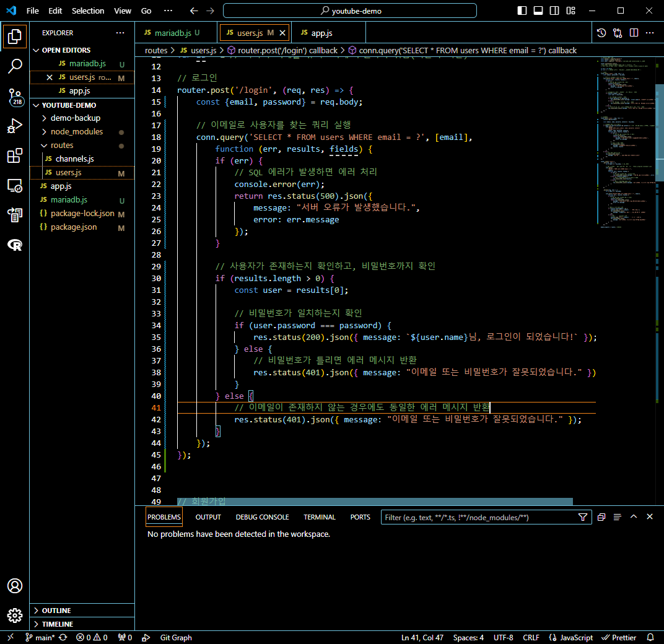Close the bottom panel
Image resolution: width=664 pixels, height=644 pixels.
(650, 517)
